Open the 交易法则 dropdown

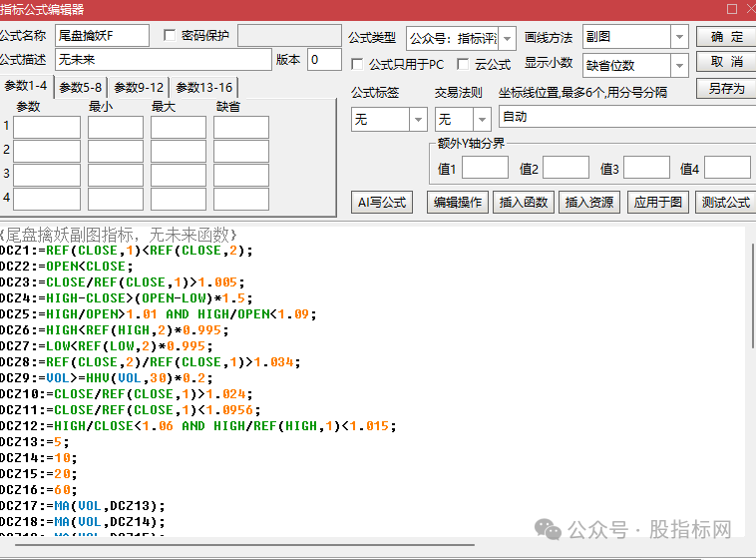pyautogui.click(x=482, y=119)
